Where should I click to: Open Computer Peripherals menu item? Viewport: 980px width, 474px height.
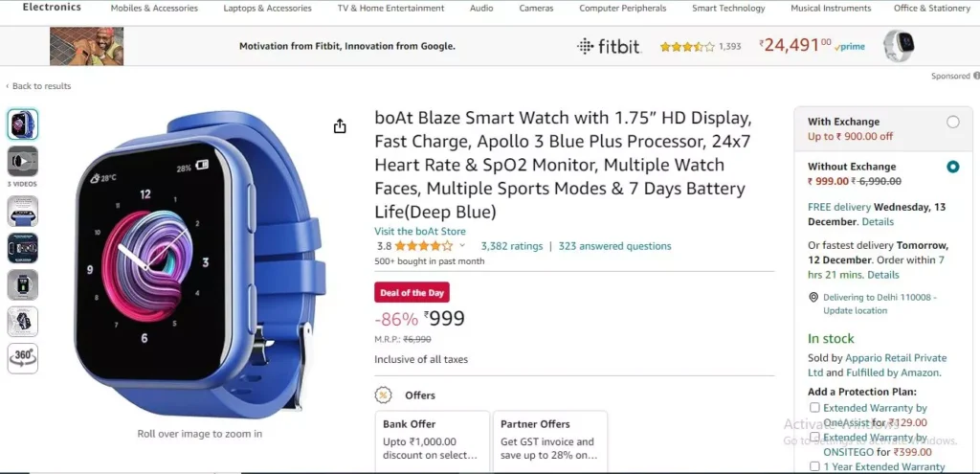pyautogui.click(x=622, y=8)
